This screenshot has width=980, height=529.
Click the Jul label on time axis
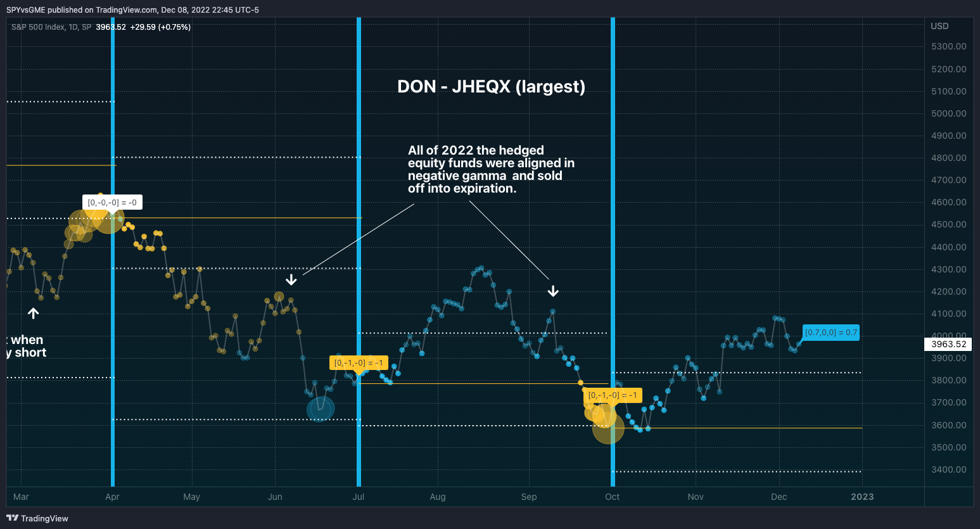coord(359,497)
